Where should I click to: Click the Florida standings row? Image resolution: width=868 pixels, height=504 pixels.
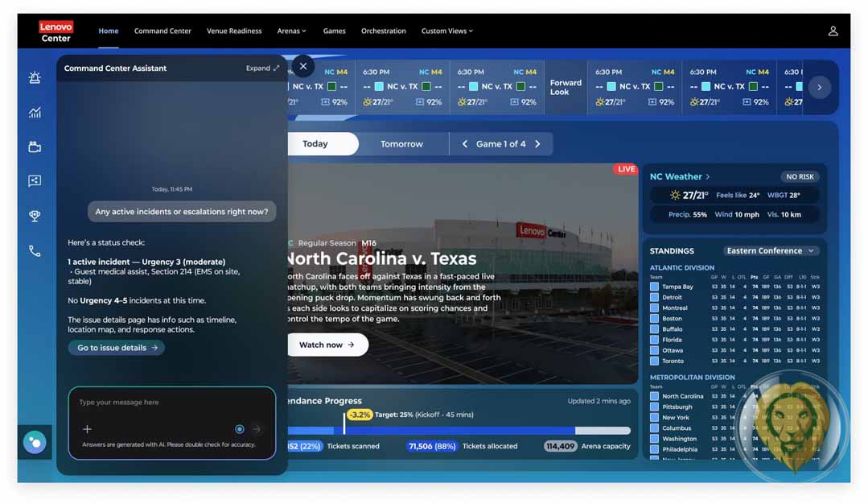(734, 340)
